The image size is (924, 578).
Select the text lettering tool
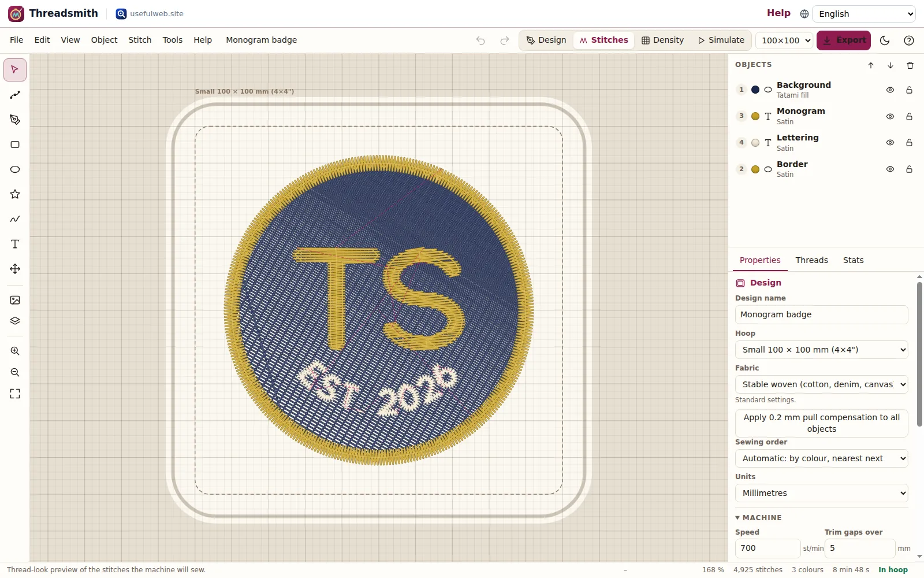point(15,244)
